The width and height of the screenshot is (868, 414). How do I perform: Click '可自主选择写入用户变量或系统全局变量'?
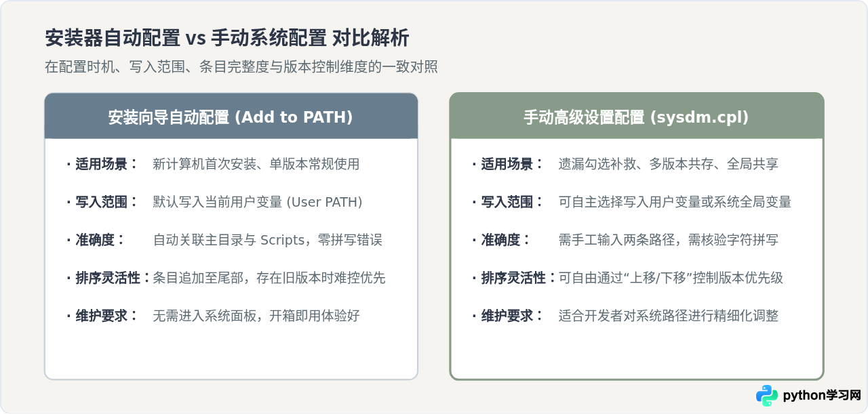tap(675, 202)
